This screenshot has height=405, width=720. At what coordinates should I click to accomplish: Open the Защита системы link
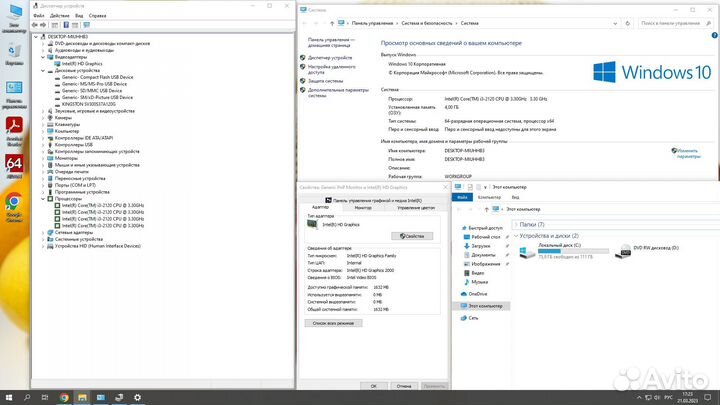[x=325, y=81]
